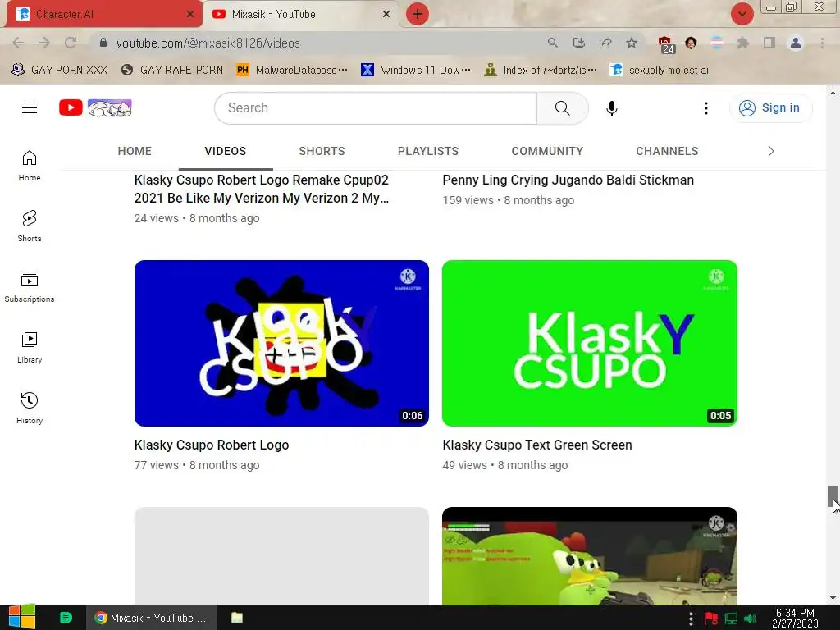Image resolution: width=840 pixels, height=630 pixels.
Task: Open the volume speaker tray icon
Action: click(x=750, y=619)
